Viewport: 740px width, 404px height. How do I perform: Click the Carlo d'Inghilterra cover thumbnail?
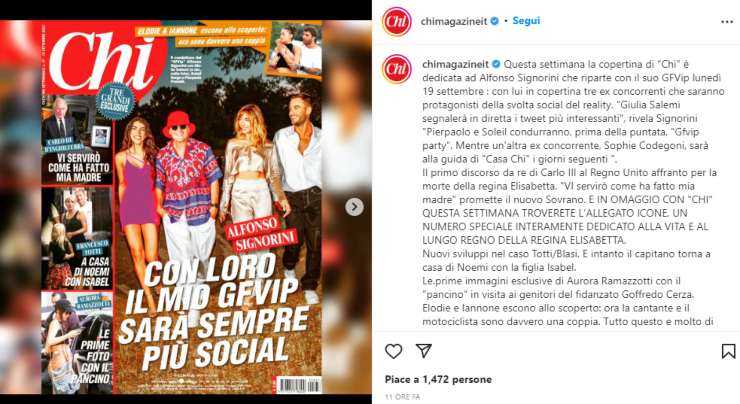(77, 140)
